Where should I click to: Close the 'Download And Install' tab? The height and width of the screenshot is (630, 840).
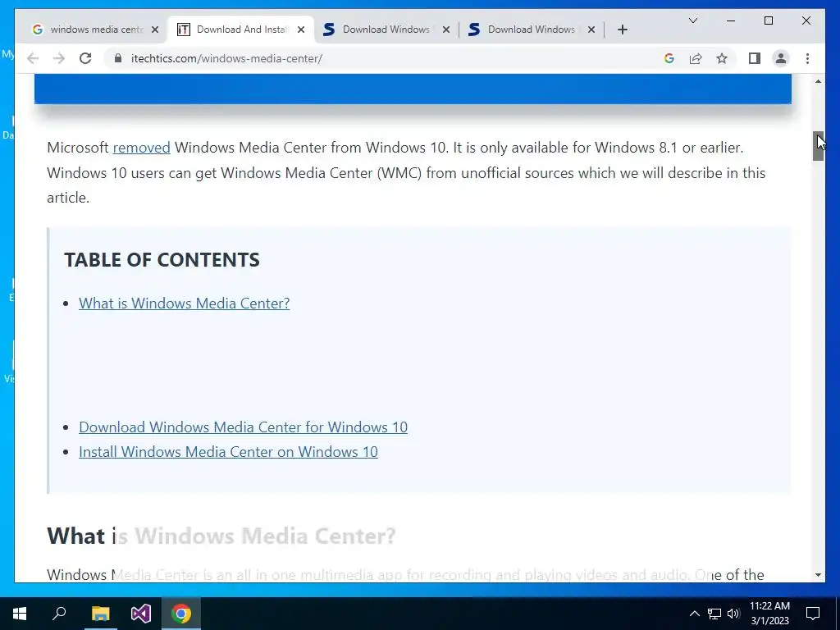point(301,30)
